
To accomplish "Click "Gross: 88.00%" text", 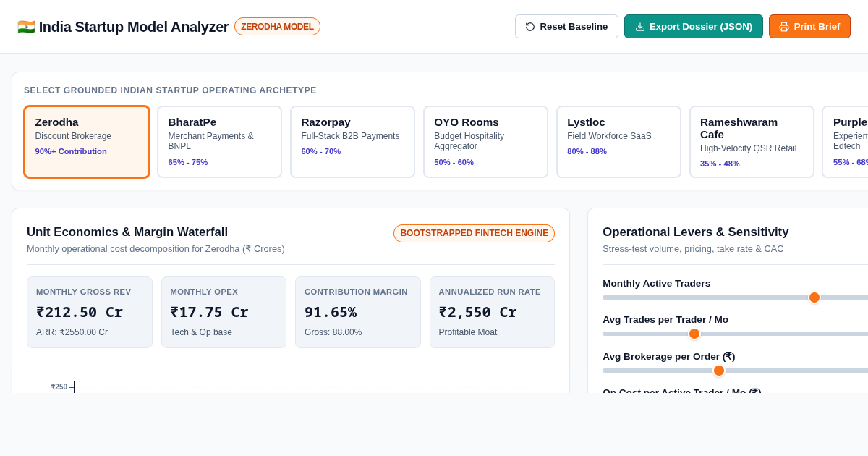I will pos(333,332).
